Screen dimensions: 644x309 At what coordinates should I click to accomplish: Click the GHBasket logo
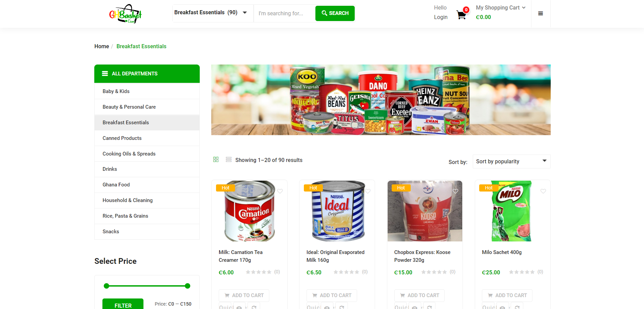point(125,14)
